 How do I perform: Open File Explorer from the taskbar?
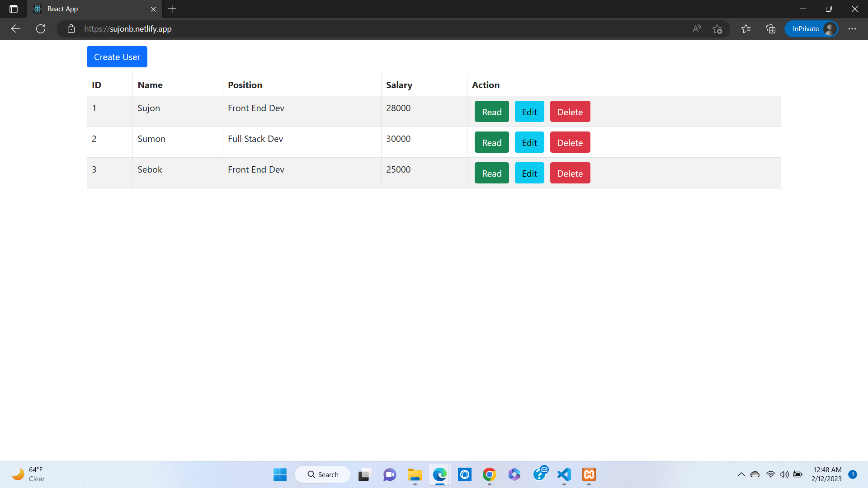[x=415, y=474]
